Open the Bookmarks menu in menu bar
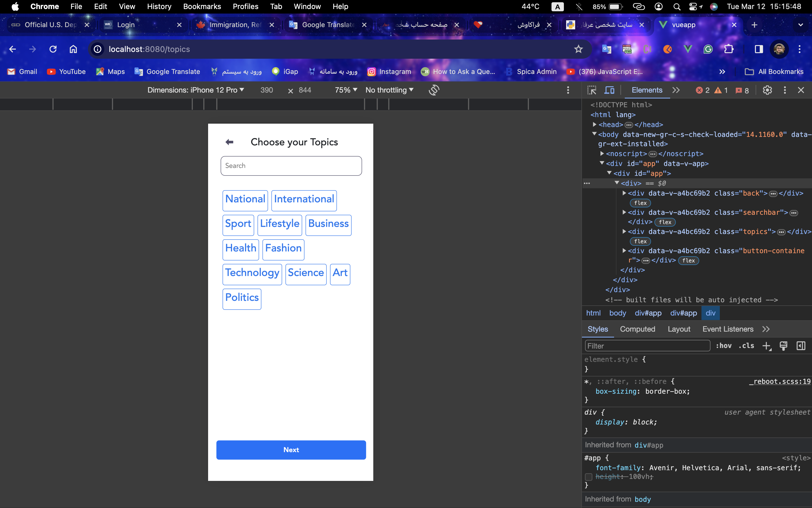The width and height of the screenshot is (812, 508). click(202, 6)
